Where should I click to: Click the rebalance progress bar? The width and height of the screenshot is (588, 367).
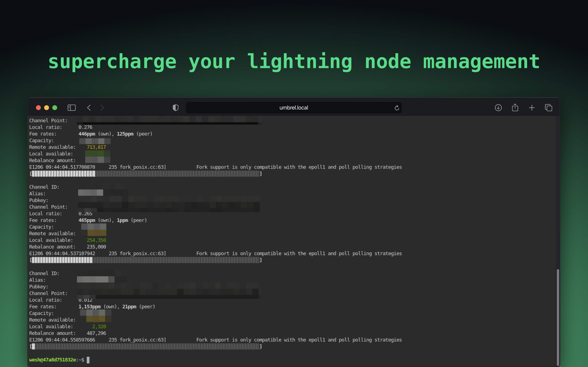[x=146, y=174]
